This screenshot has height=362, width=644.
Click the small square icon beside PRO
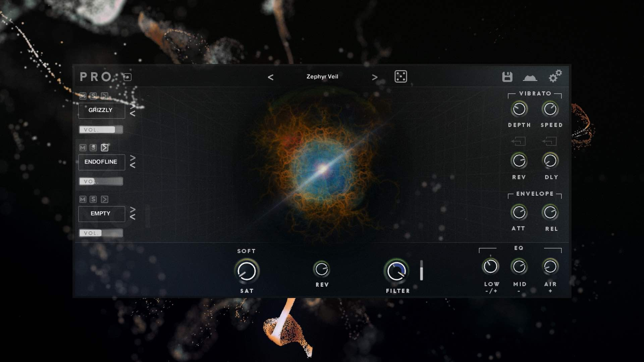(127, 77)
